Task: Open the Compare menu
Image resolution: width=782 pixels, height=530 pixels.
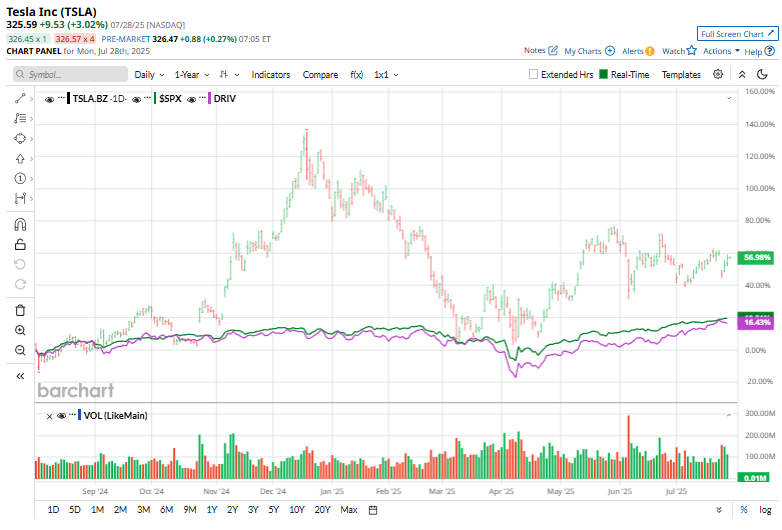Action: [320, 74]
